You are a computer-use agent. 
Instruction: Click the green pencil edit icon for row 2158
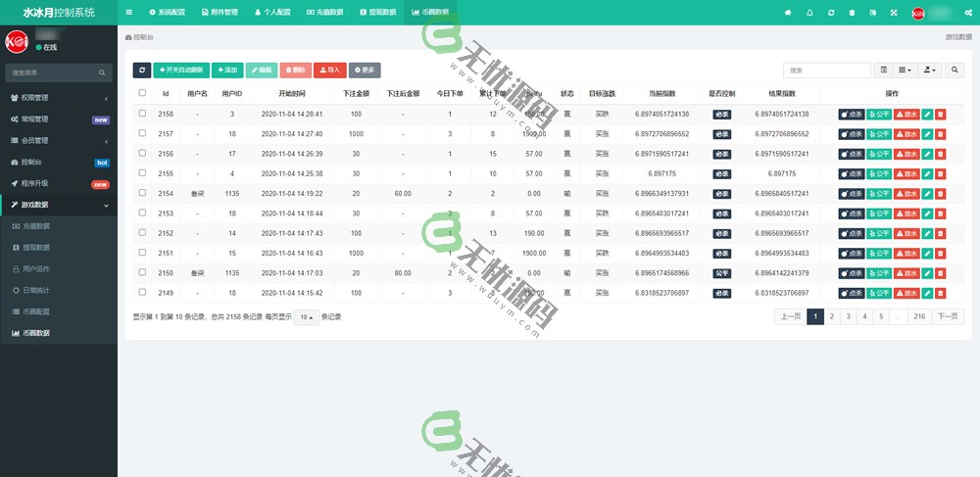927,115
